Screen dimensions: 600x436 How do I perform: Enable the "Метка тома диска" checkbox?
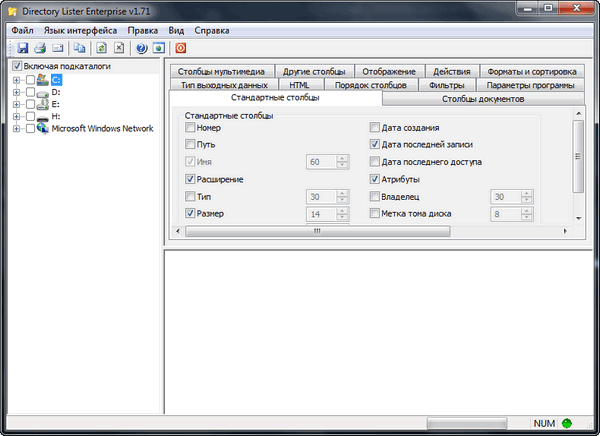click(x=375, y=213)
